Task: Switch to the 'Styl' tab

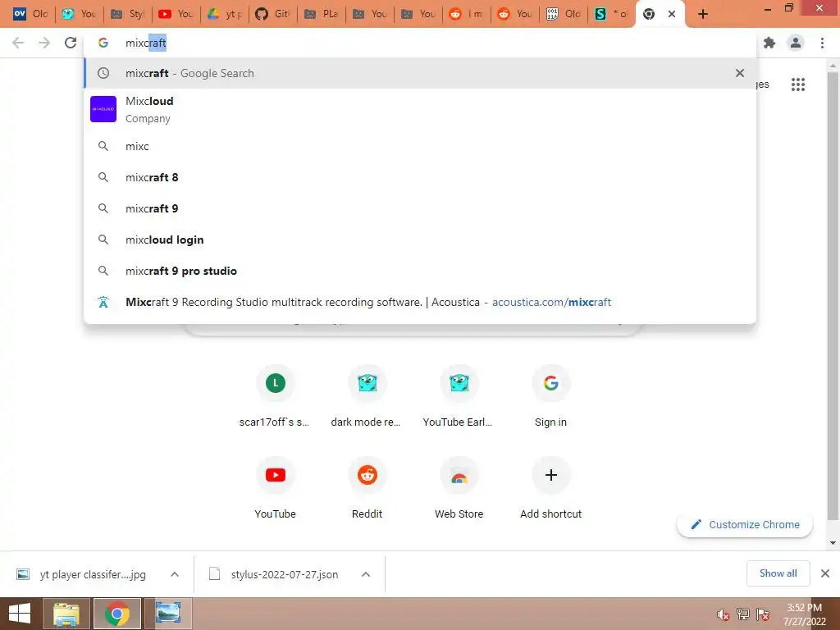Action: [127, 14]
